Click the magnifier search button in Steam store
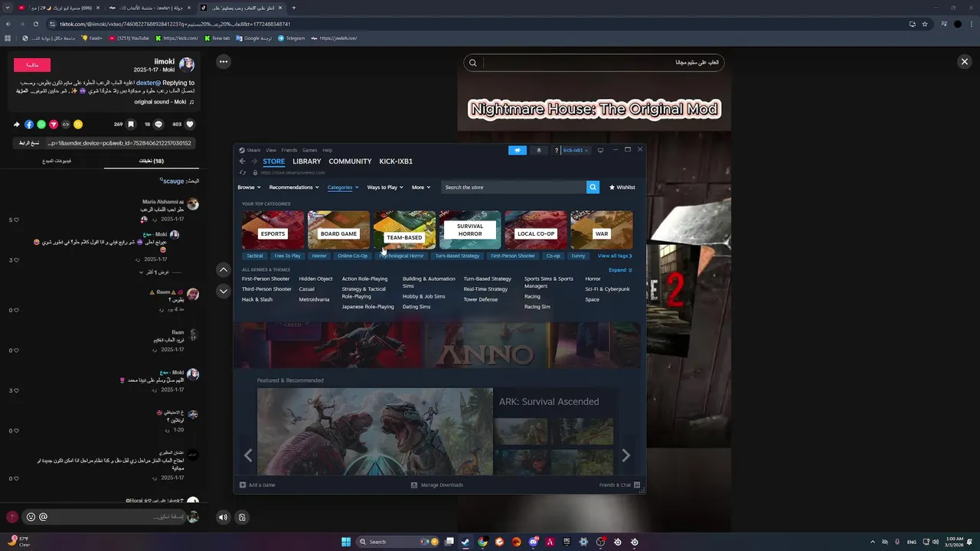The image size is (980, 551). click(x=593, y=187)
